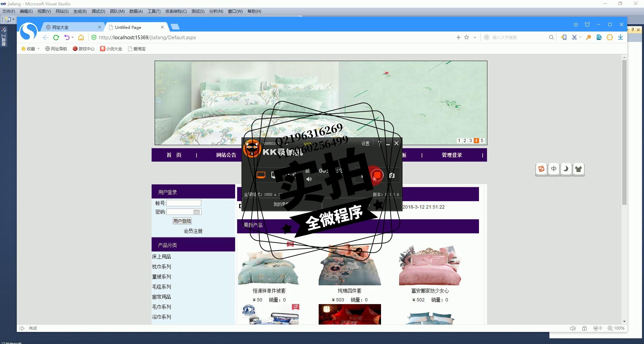
Task: Click the lightning speed-mode icon
Action: (x=459, y=38)
